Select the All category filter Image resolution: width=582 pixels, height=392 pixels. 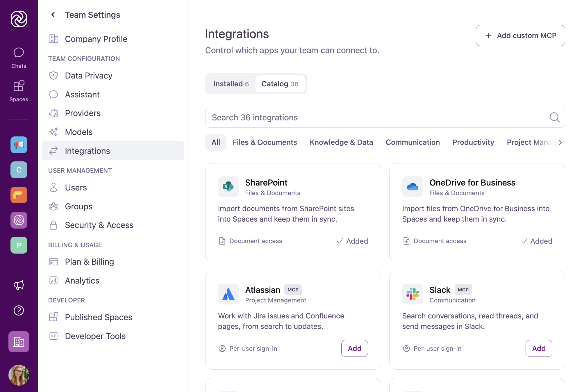(x=216, y=142)
